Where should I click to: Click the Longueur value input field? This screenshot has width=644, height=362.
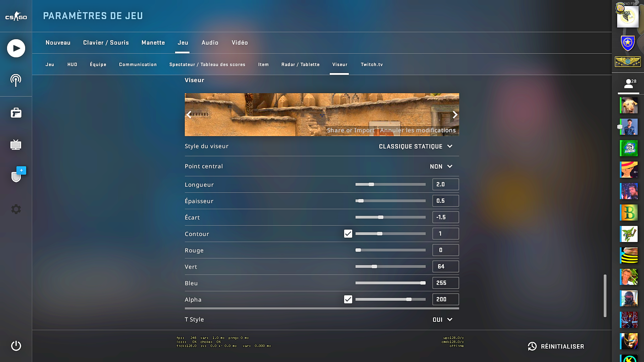click(445, 184)
